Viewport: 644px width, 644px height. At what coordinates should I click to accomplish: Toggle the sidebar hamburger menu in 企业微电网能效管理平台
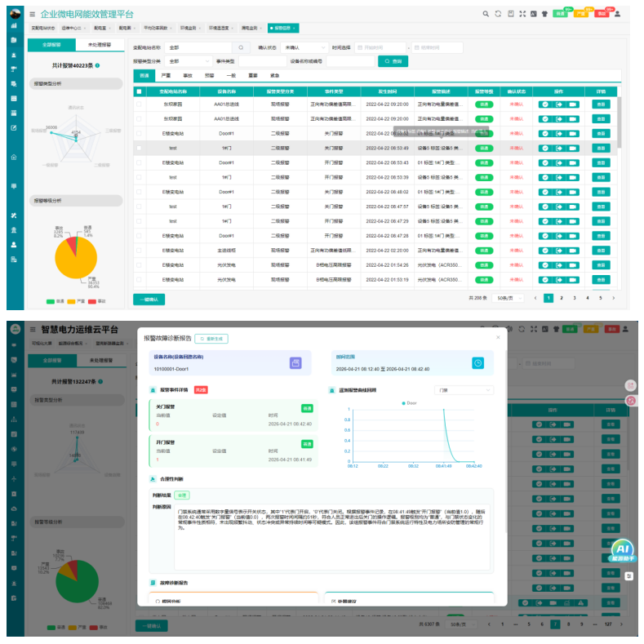point(32,15)
